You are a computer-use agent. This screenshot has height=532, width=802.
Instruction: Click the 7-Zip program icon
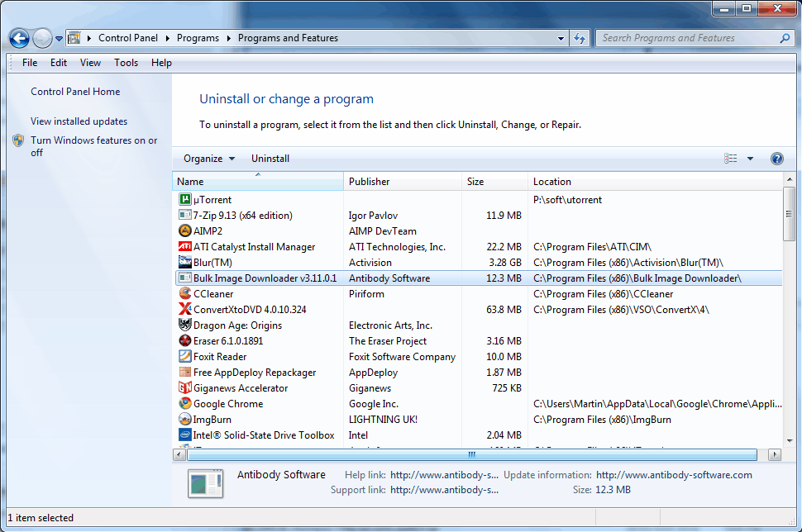coord(185,215)
